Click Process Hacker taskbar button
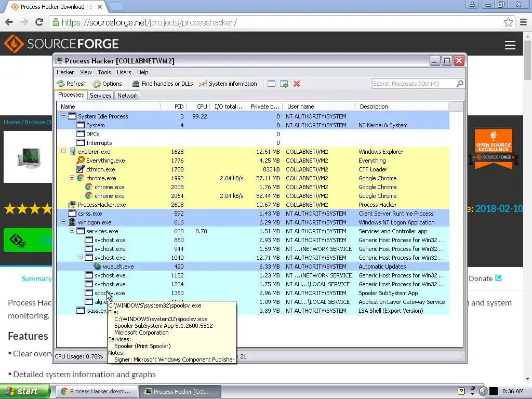 (x=180, y=392)
